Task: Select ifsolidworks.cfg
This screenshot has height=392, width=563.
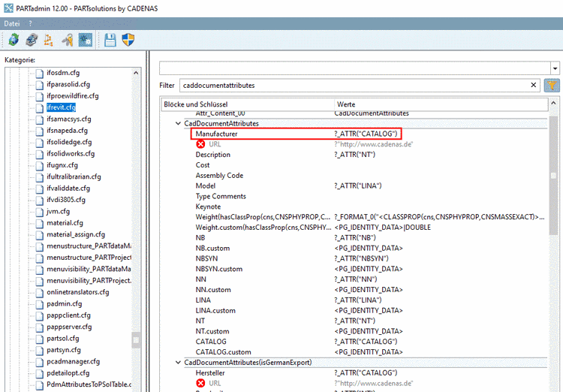Action: [71, 153]
